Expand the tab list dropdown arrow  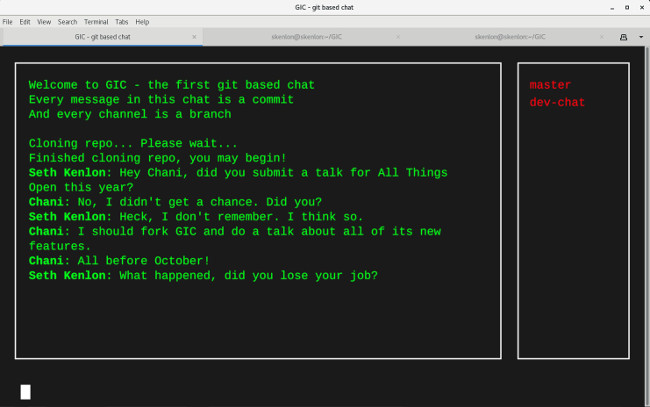(x=640, y=36)
